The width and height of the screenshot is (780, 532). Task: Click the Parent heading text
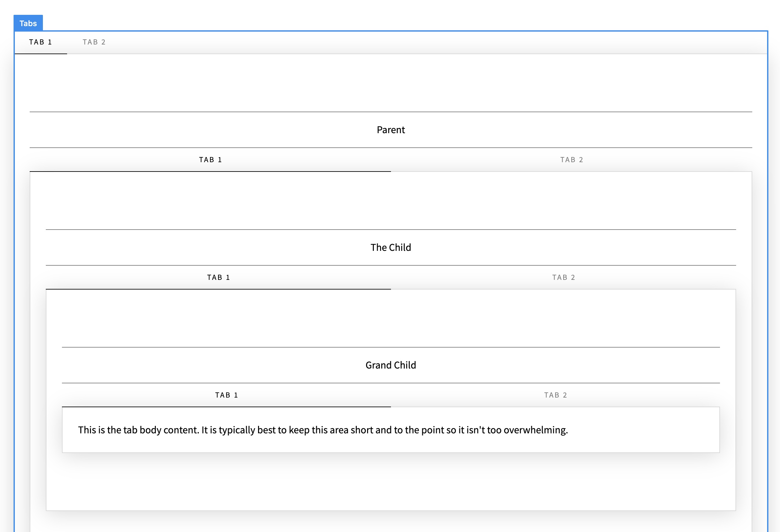(391, 130)
